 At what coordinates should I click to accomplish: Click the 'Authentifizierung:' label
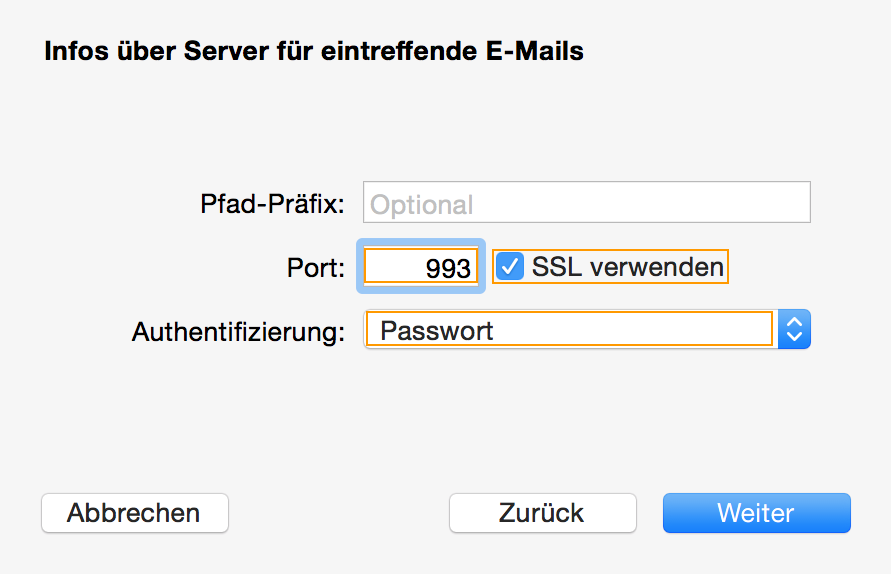(x=239, y=331)
